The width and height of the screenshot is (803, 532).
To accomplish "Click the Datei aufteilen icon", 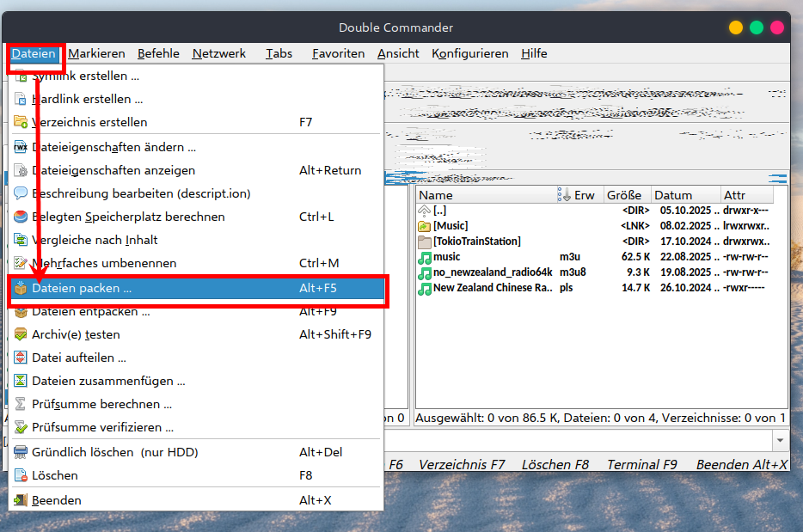I will 21,358.
